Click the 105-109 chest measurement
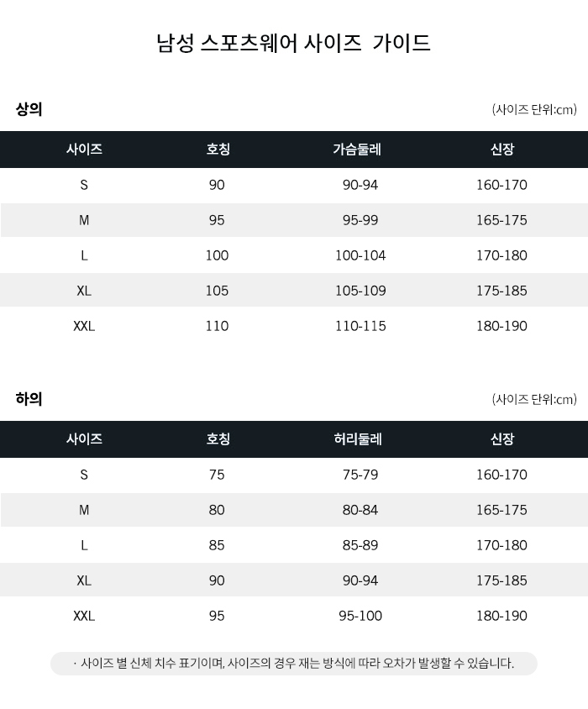The image size is (588, 709). point(360,291)
